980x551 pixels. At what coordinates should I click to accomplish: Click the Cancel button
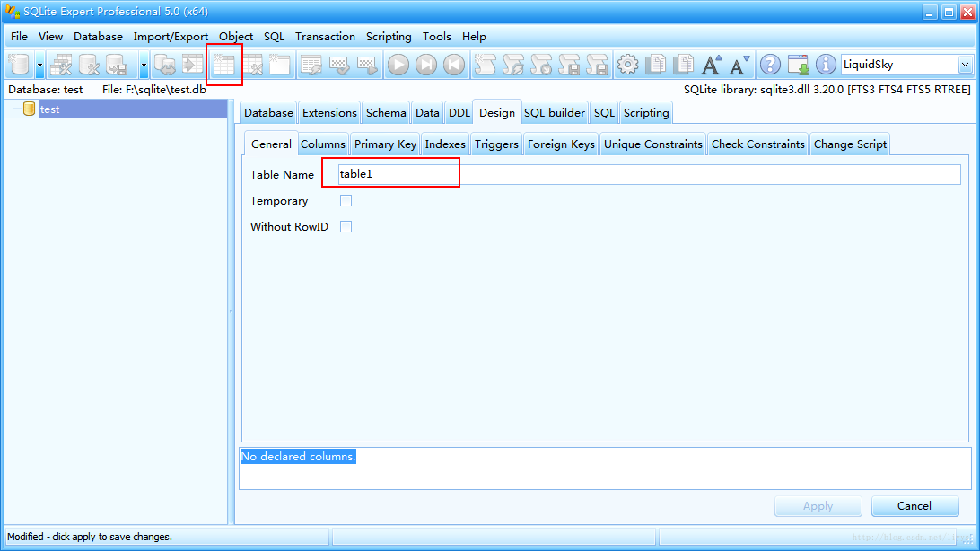[914, 506]
